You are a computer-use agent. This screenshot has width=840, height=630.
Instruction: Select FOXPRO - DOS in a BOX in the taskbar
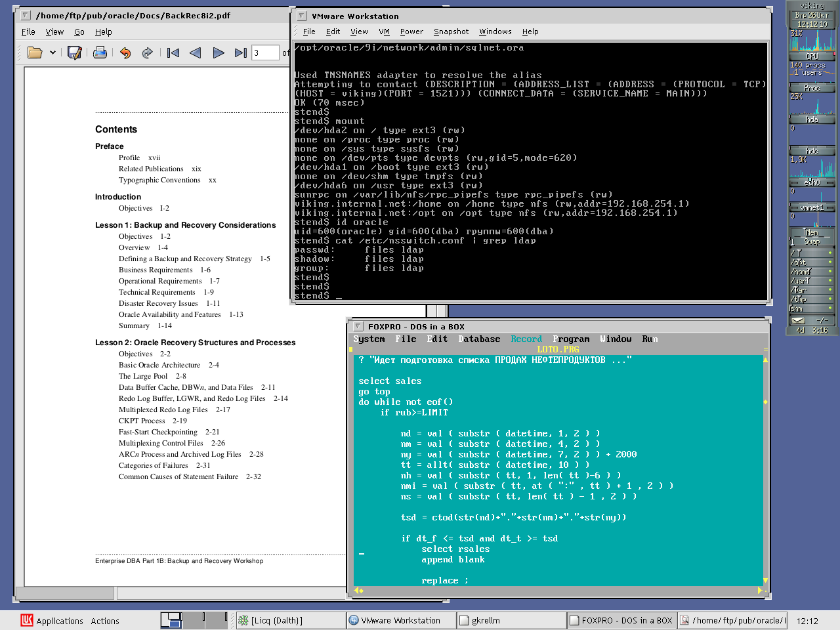621,620
